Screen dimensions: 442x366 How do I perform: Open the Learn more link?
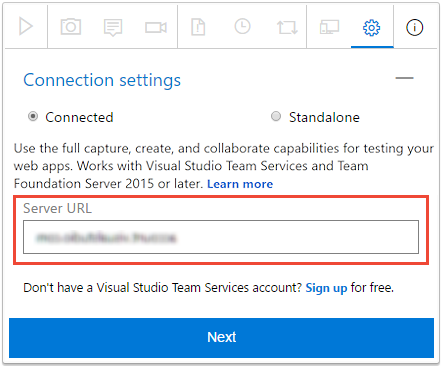240,184
